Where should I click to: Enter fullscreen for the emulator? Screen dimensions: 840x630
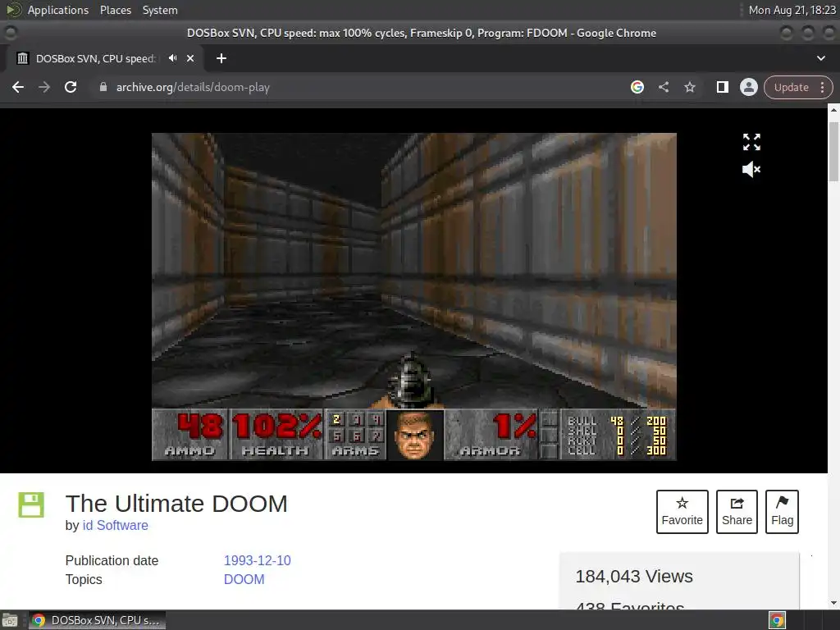coord(751,142)
